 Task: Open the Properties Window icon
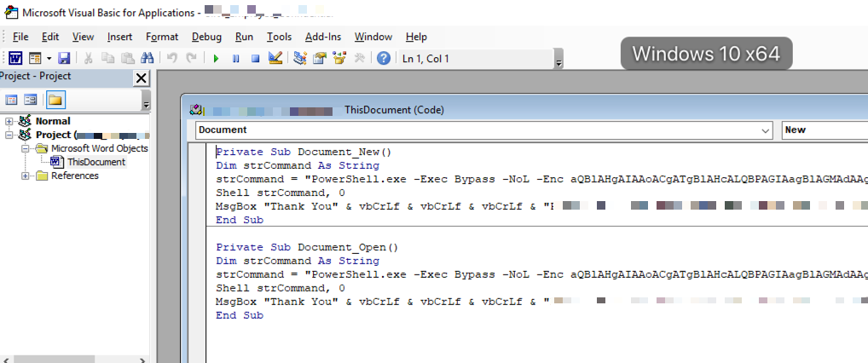coord(320,58)
